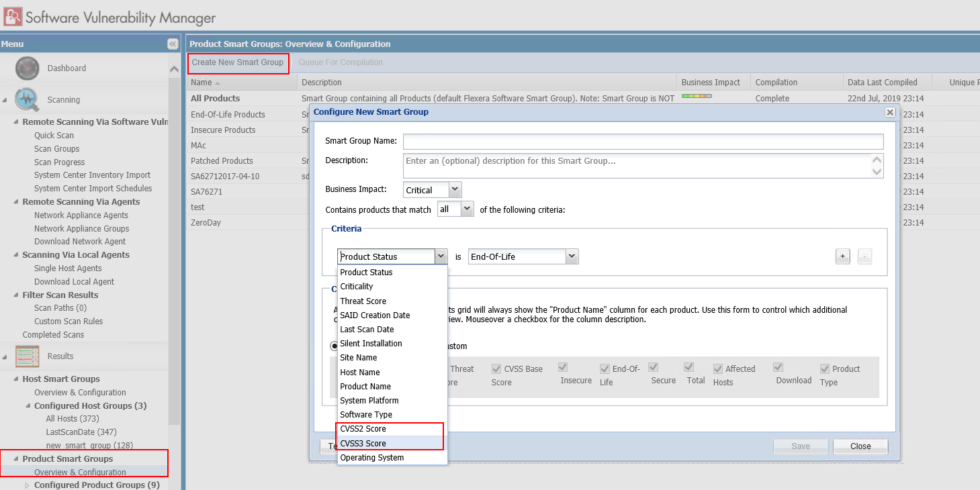Choose CVSS3 Score option

(x=392, y=443)
